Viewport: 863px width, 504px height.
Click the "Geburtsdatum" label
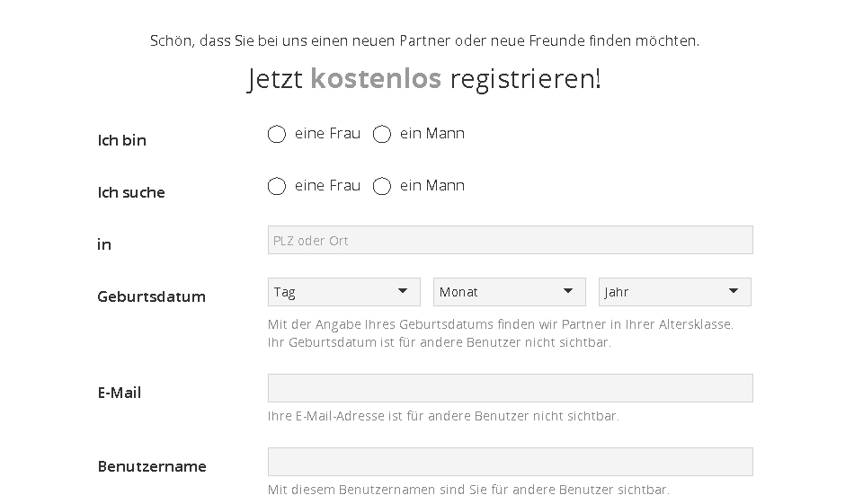[x=151, y=296]
